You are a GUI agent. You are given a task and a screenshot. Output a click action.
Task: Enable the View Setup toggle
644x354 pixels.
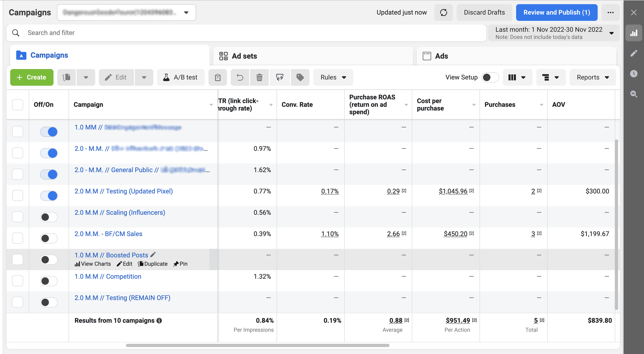pos(490,78)
